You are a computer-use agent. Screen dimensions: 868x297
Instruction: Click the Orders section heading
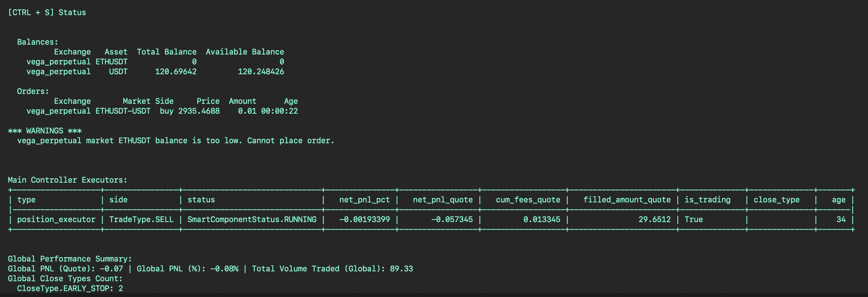[33, 91]
